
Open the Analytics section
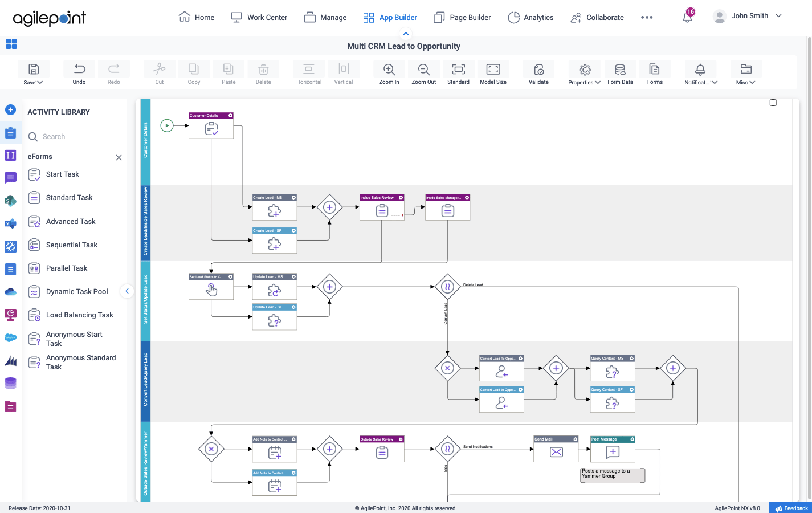(x=531, y=17)
